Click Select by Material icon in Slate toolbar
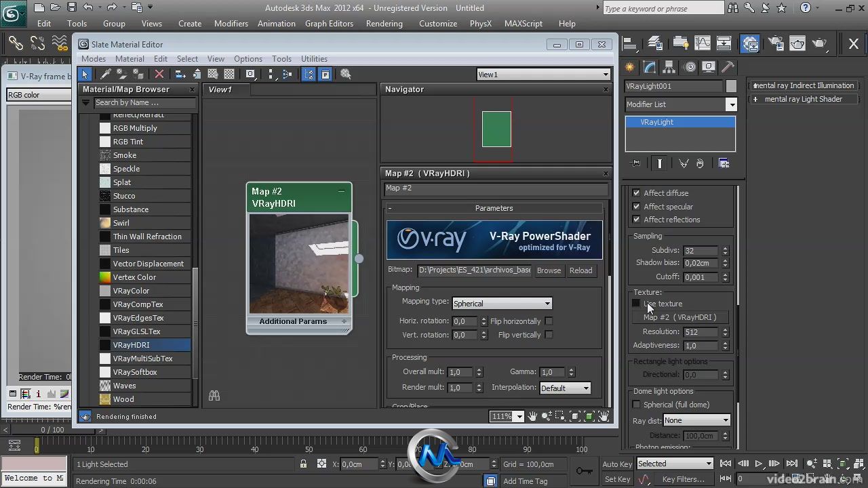The height and width of the screenshot is (488, 868). 346,74
